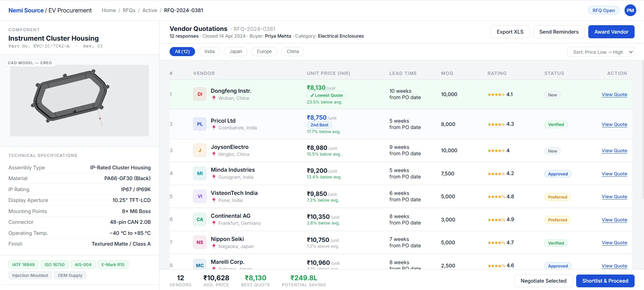Filter vendors by Europe
The width and height of the screenshot is (644, 290).
(x=264, y=51)
